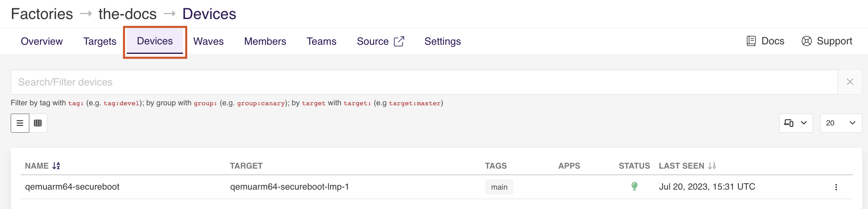
Task: Open the Targets tab
Action: click(x=100, y=41)
